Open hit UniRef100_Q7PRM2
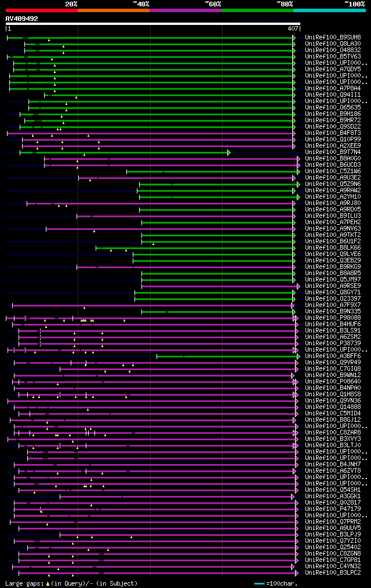Screen dimensions: 371x588 (x=333, y=522)
